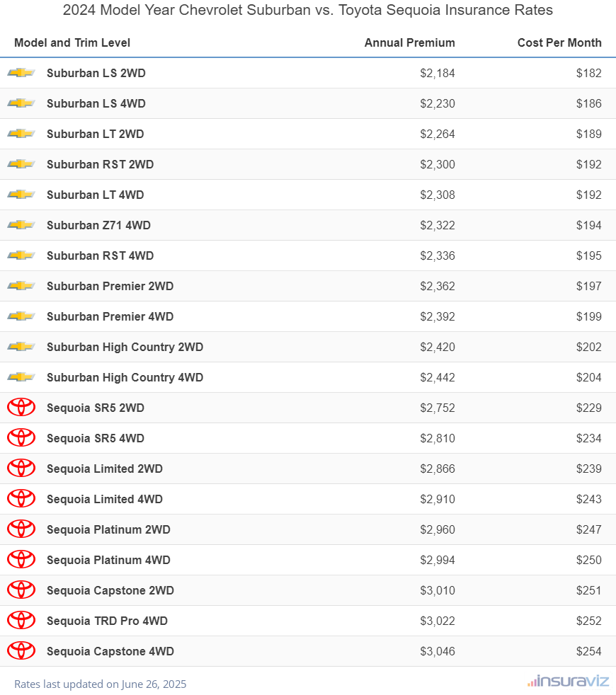This screenshot has width=616, height=695.
Task: Click the $3,022 annual premium value
Action: pyautogui.click(x=438, y=621)
